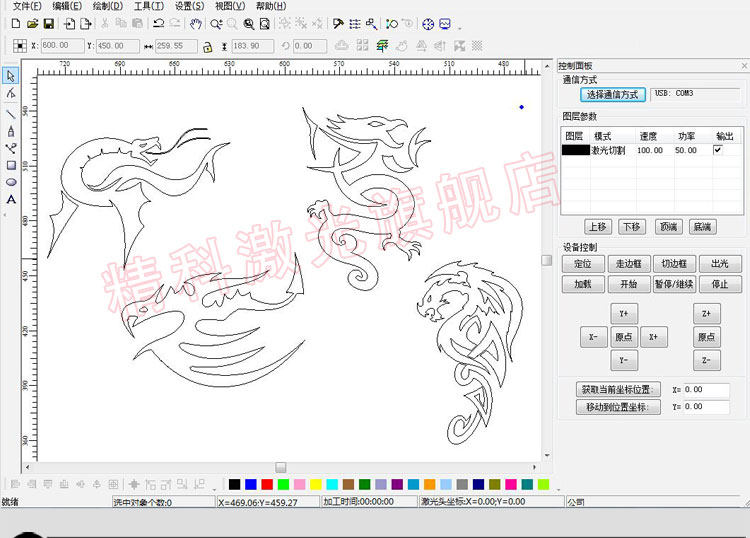Click the 下移 layer button
The image size is (750, 538).
pos(632,227)
